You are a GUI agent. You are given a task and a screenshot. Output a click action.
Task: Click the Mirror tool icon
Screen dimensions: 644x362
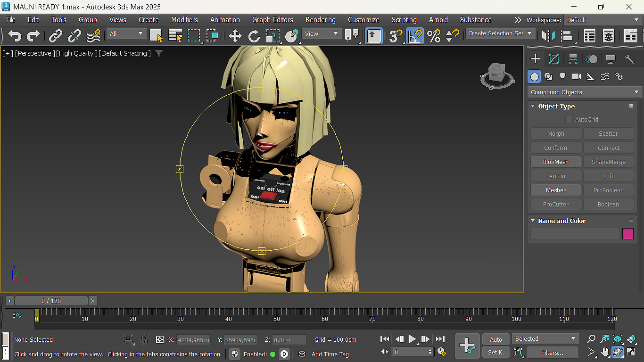click(548, 36)
